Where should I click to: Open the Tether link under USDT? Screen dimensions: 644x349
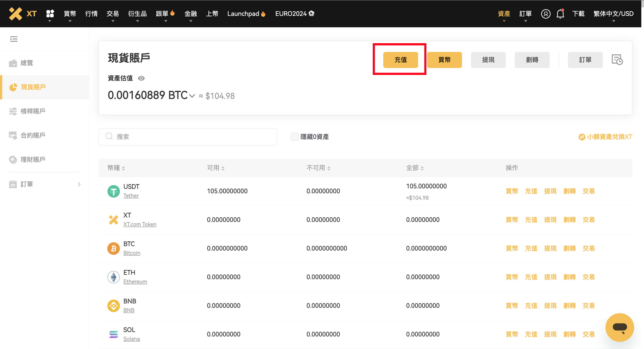[x=131, y=196]
